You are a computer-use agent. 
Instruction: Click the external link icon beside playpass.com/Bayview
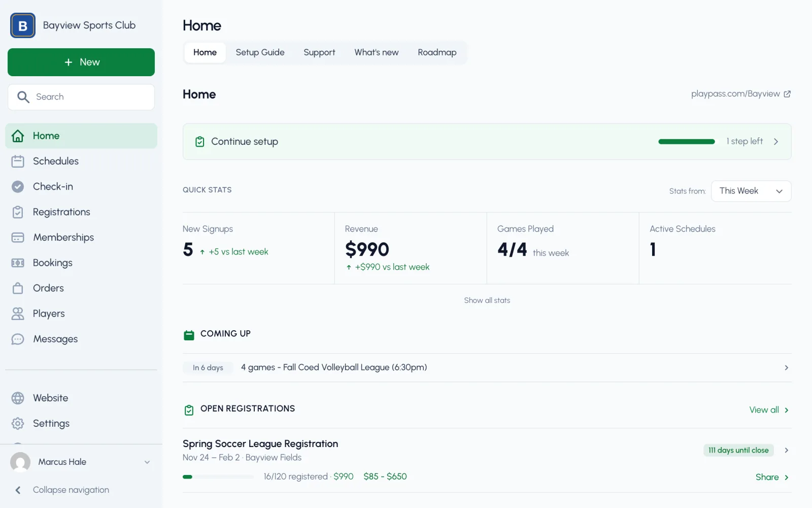tap(787, 94)
